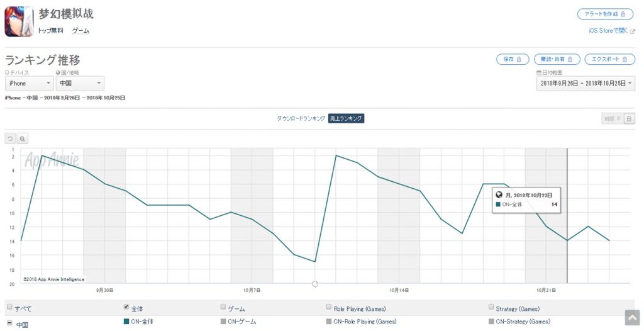Image resolution: width=644 pixels, height=331 pixels.
Task: Check the すべて checkbox
Action: 9,307
